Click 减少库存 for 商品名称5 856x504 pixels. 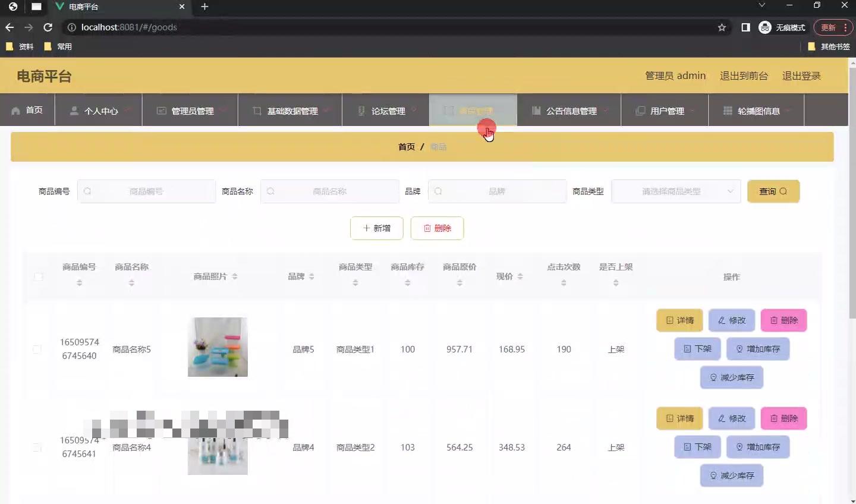[x=732, y=377]
